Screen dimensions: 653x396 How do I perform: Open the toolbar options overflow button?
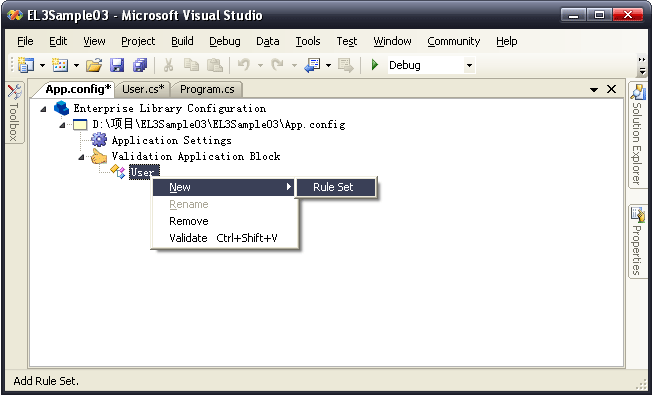(x=642, y=65)
